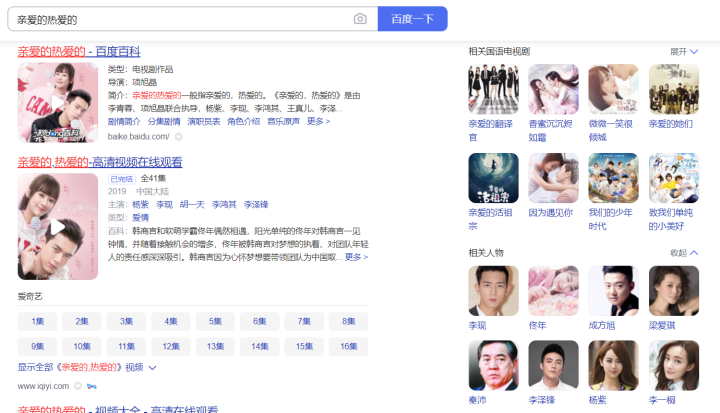Select episode 12集

(171, 346)
